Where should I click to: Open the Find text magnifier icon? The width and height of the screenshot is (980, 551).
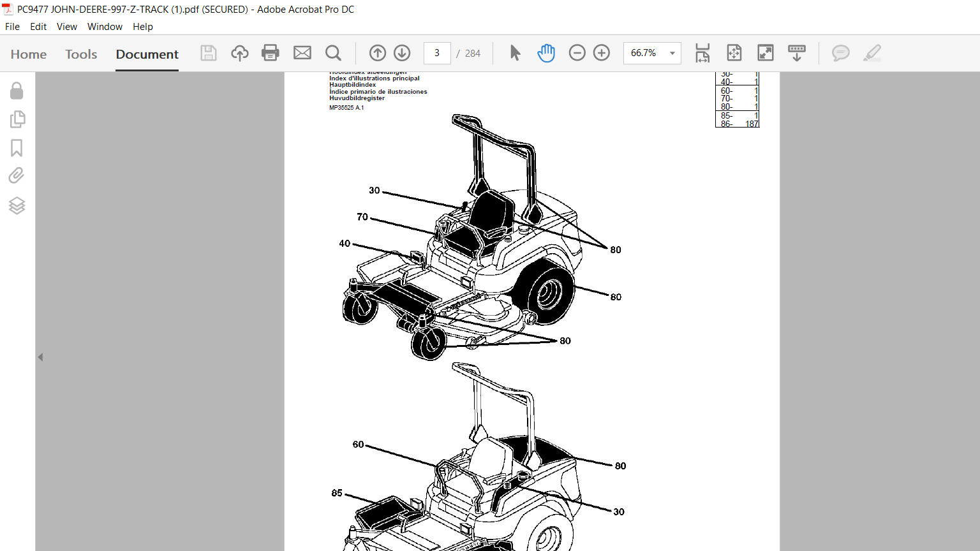(x=333, y=53)
